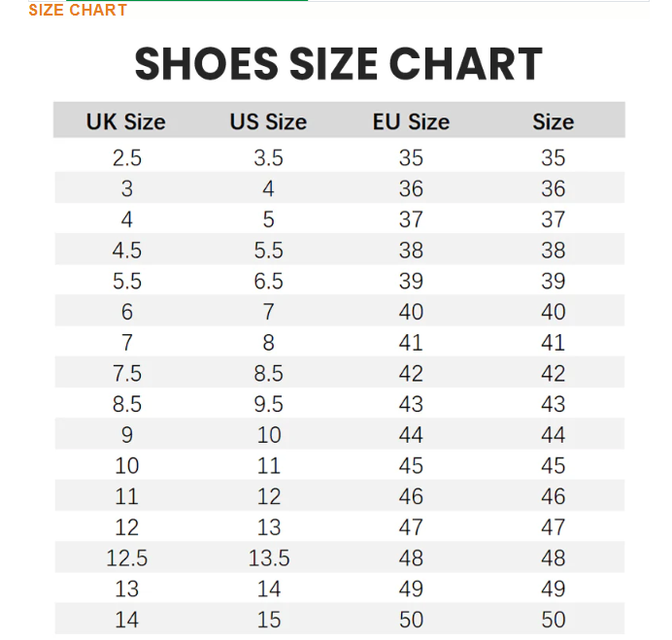Click US size 5.5 cell
The width and height of the screenshot is (672, 640).
click(x=268, y=251)
